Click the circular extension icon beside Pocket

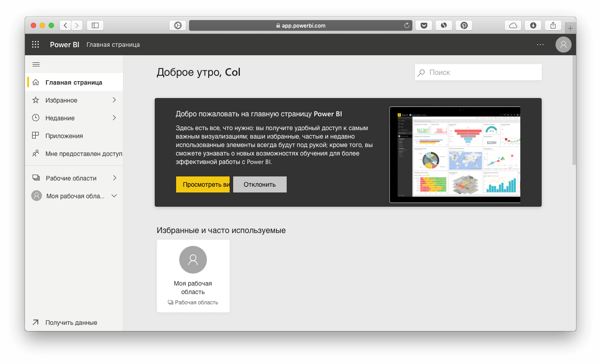(x=444, y=25)
